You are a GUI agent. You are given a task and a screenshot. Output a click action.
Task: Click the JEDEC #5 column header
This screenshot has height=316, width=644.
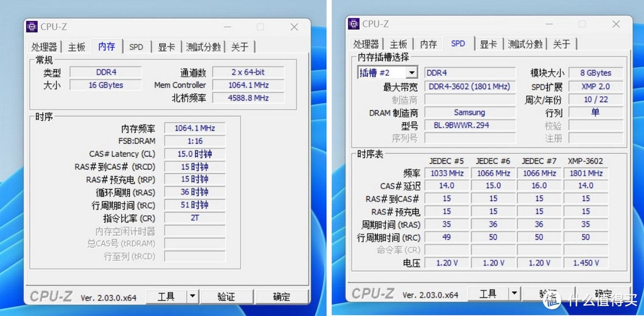click(x=446, y=161)
